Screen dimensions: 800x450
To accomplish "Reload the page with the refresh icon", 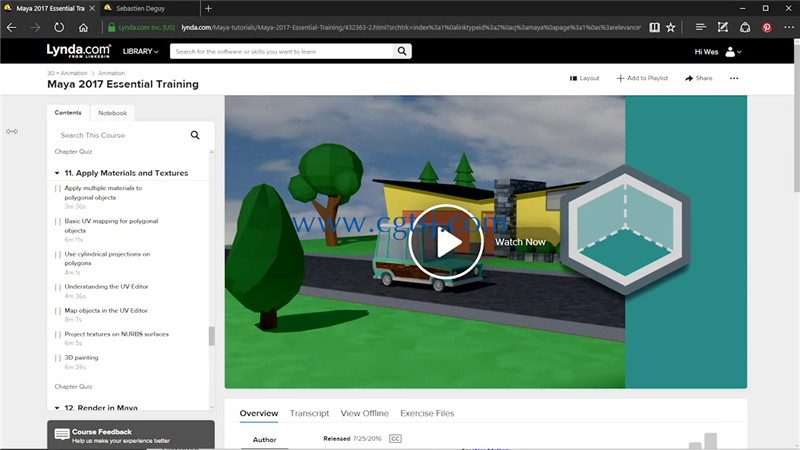I will pyautogui.click(x=59, y=28).
